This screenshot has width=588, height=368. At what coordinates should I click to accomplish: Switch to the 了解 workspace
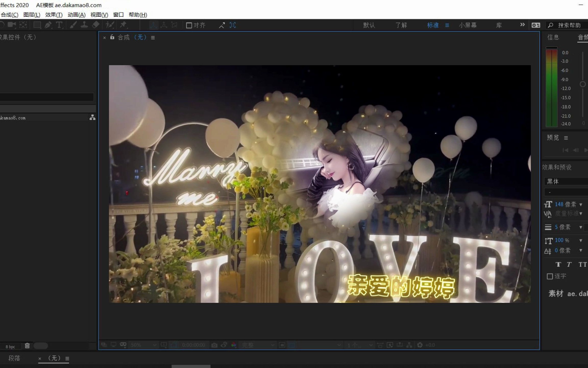(401, 25)
